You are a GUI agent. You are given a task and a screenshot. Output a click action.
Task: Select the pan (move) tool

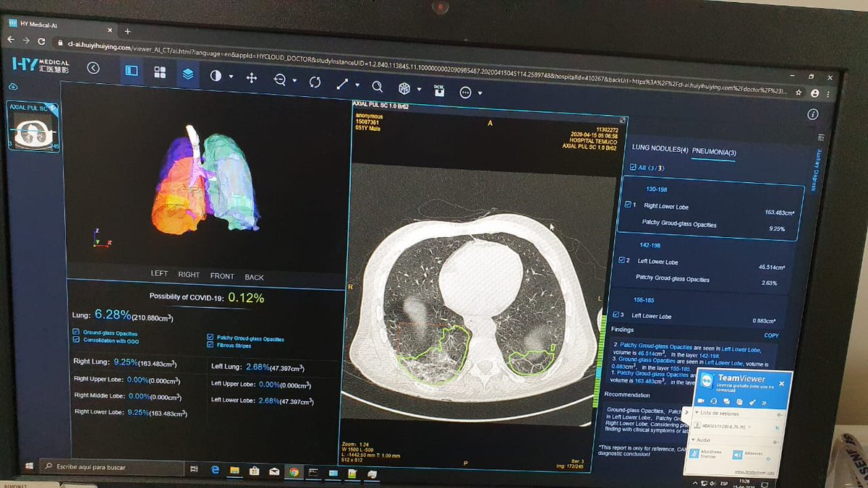pos(252,77)
